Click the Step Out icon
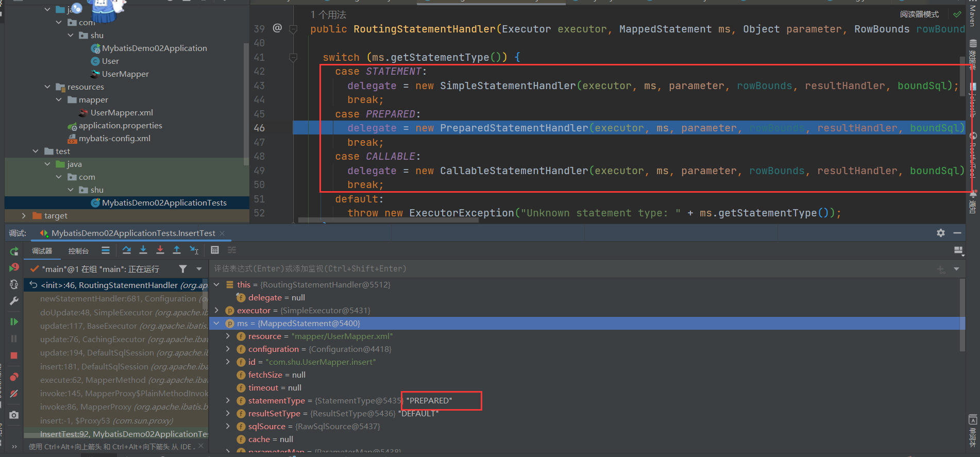This screenshot has height=457, width=980. pos(177,250)
